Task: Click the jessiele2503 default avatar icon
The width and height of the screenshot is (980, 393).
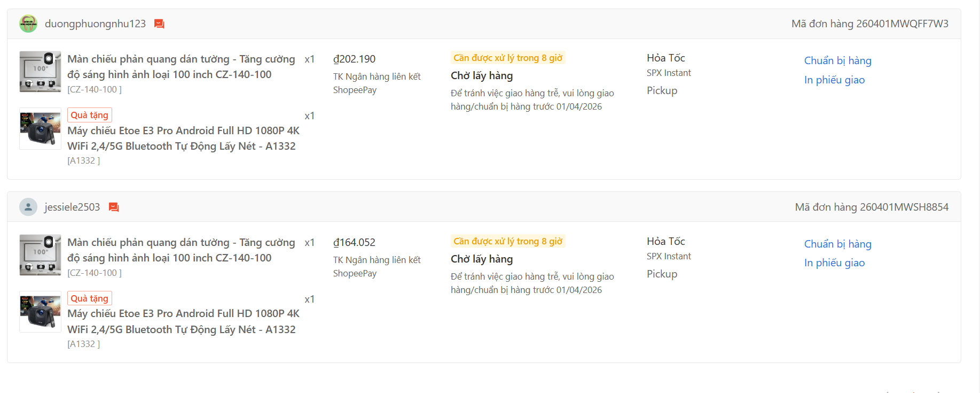Action: 28,207
